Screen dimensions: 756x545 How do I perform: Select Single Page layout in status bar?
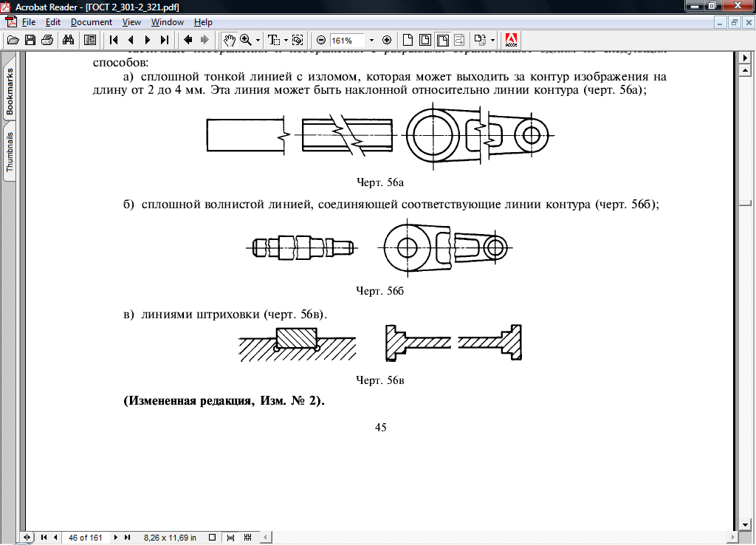pyautogui.click(x=212, y=538)
